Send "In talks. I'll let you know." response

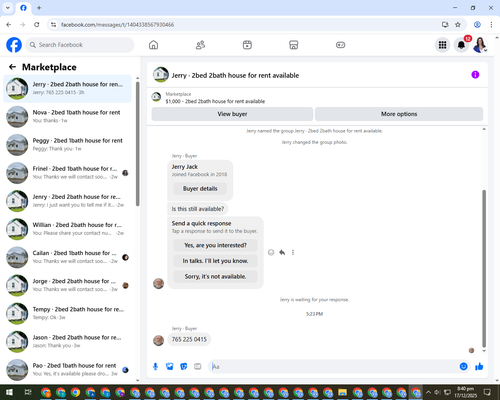[x=215, y=261]
